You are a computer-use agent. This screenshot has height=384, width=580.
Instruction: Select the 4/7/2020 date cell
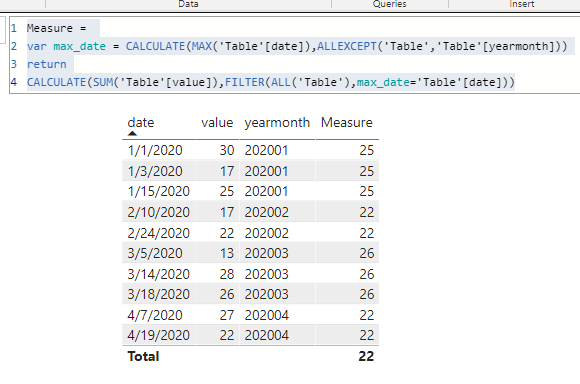(x=155, y=315)
